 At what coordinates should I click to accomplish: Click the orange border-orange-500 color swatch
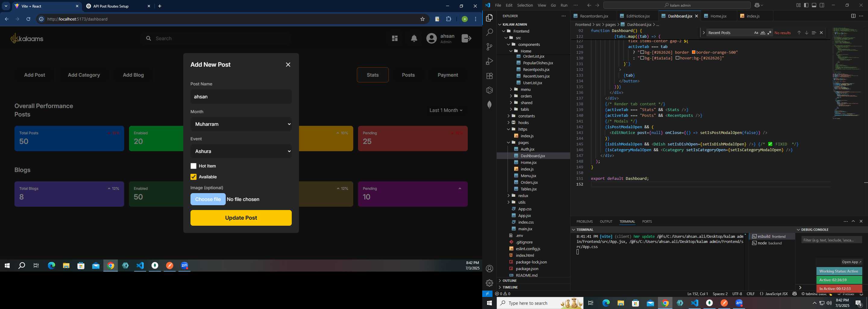click(x=694, y=52)
